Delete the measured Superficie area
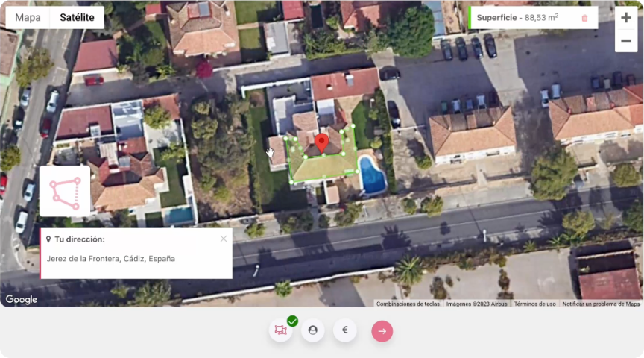 [584, 18]
